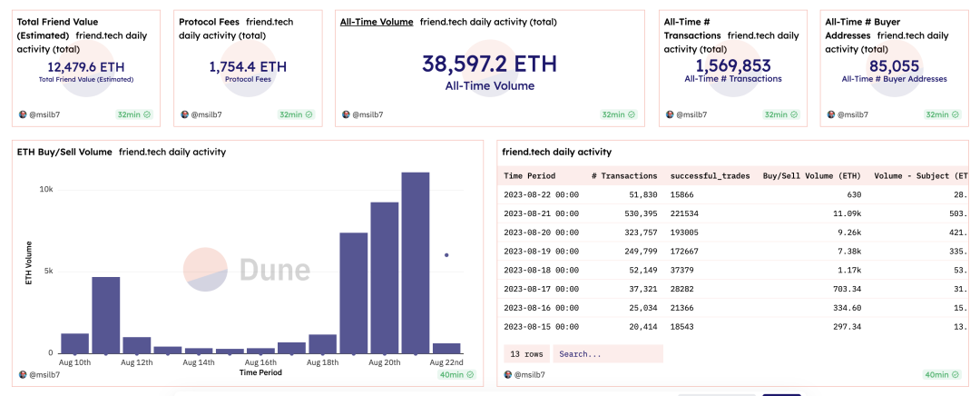Focus the Search field under the table
The height and width of the screenshot is (396, 980).
click(607, 353)
